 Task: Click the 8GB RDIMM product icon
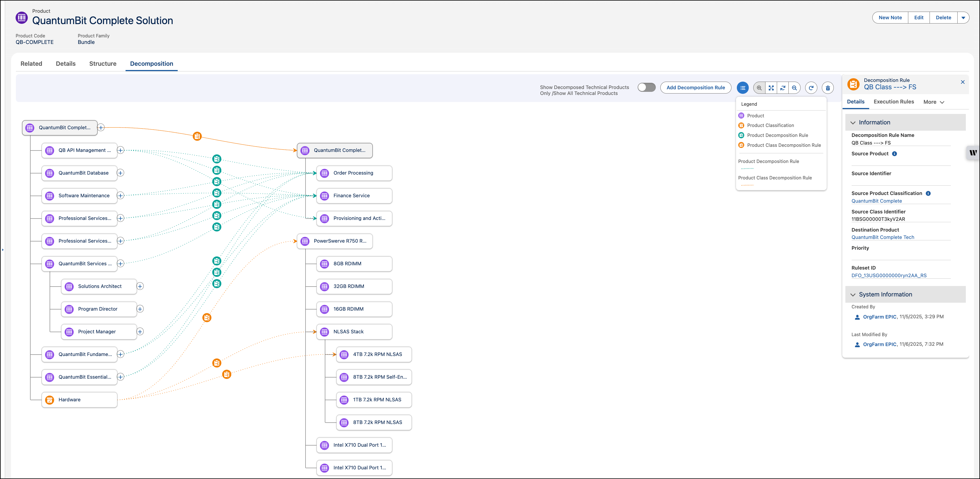click(x=324, y=264)
